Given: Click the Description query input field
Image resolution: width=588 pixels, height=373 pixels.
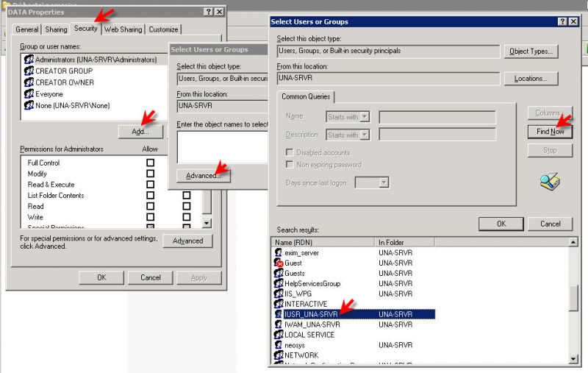Looking at the screenshot, I should (x=437, y=135).
